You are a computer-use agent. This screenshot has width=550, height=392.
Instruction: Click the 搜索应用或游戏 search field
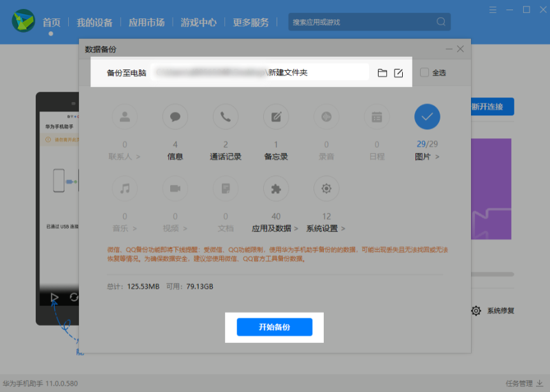click(x=370, y=22)
